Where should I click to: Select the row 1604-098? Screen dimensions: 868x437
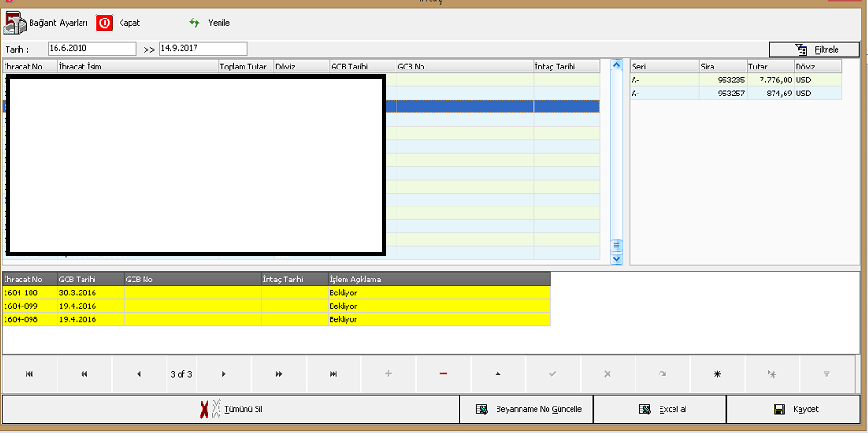pyautogui.click(x=277, y=319)
